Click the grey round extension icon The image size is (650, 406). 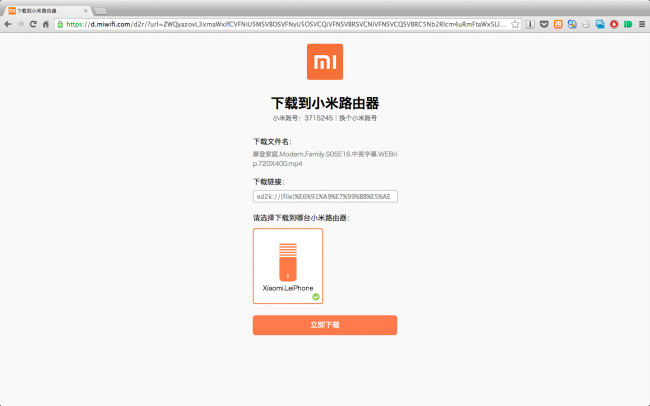pyautogui.click(x=586, y=24)
